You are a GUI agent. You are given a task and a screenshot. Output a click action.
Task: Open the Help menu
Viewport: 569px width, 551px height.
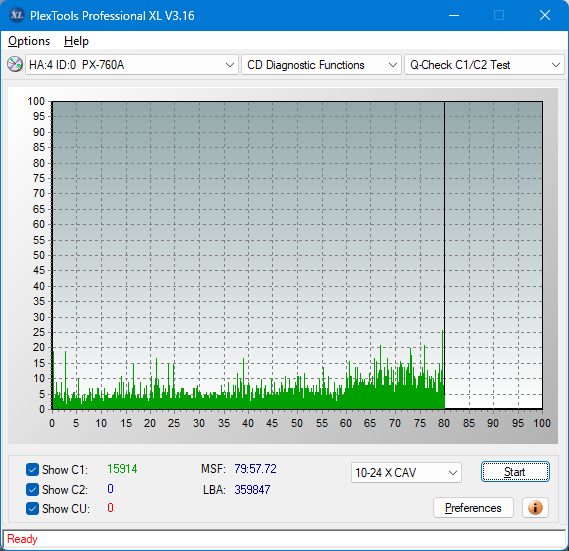pyautogui.click(x=76, y=41)
